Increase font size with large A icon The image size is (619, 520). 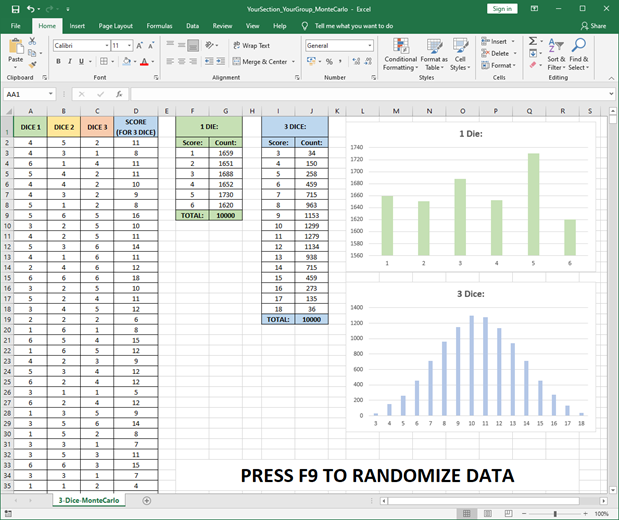pyautogui.click(x=139, y=46)
